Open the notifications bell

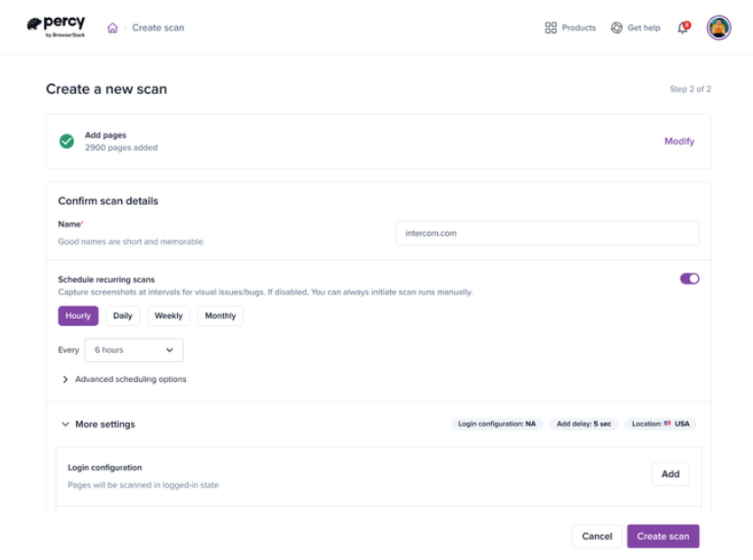683,28
